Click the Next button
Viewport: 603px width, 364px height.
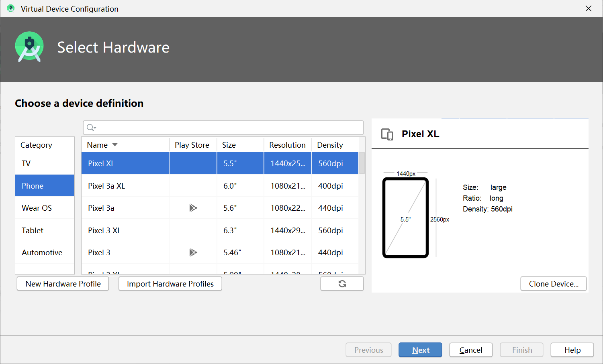tap(420, 350)
